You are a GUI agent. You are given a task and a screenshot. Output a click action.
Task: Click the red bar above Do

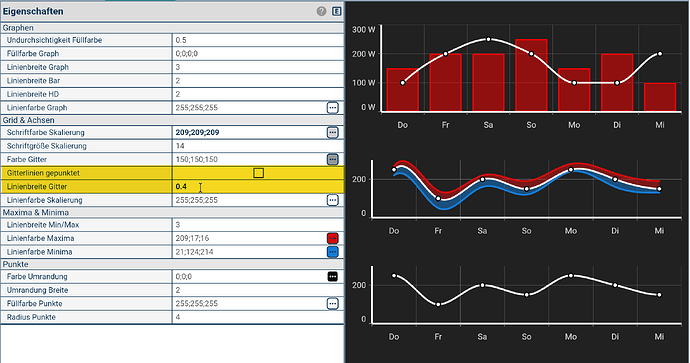pos(403,90)
